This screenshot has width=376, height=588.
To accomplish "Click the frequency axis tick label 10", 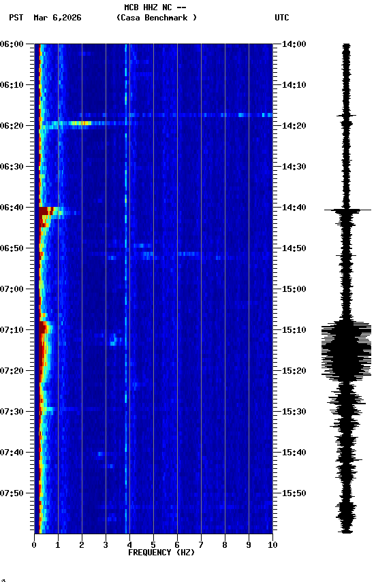I will click(x=272, y=545).
